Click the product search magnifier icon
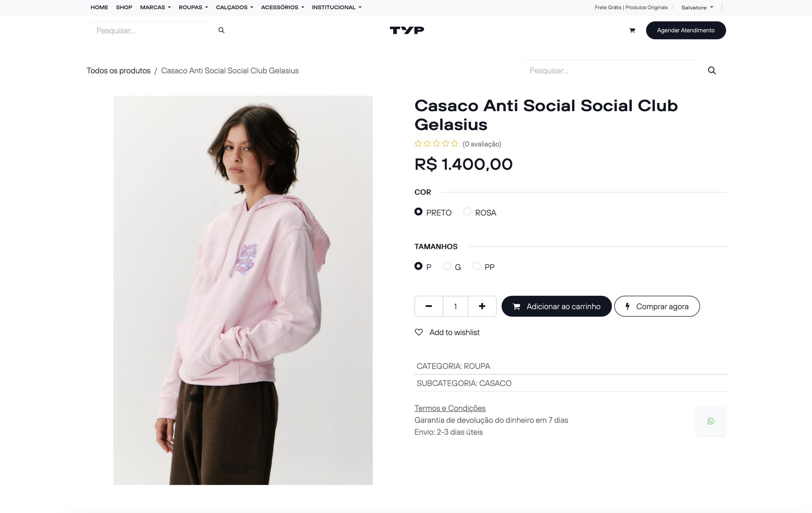The width and height of the screenshot is (812, 513). pos(712,71)
